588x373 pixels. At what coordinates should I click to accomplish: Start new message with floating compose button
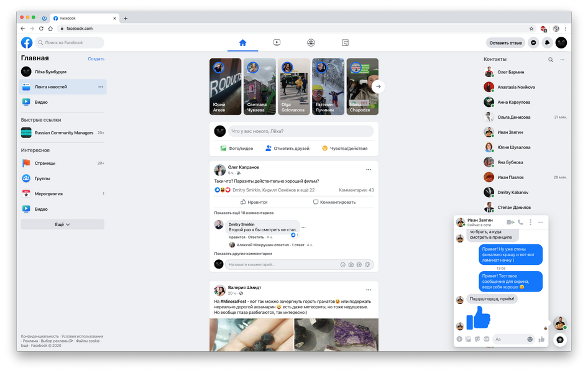[560, 340]
